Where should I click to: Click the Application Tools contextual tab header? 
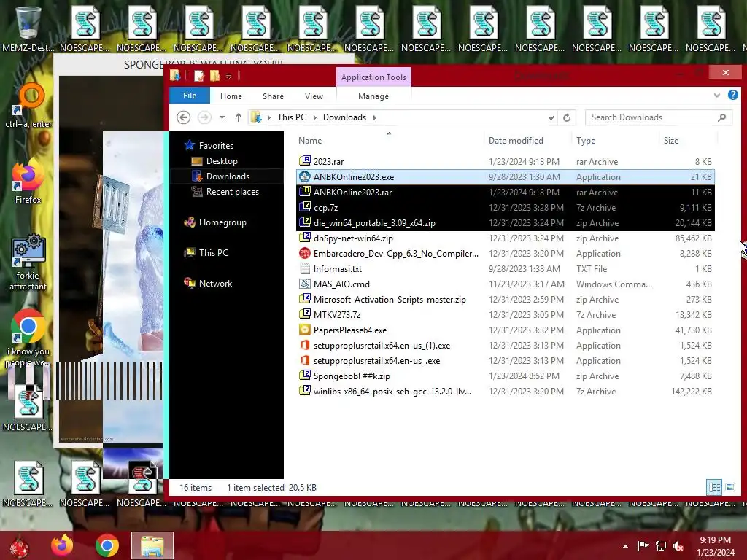(373, 77)
